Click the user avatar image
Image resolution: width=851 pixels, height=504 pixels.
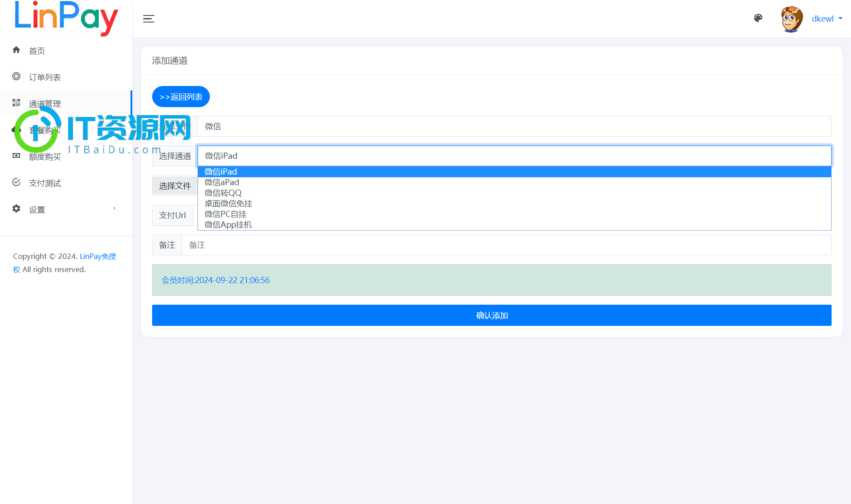791,19
